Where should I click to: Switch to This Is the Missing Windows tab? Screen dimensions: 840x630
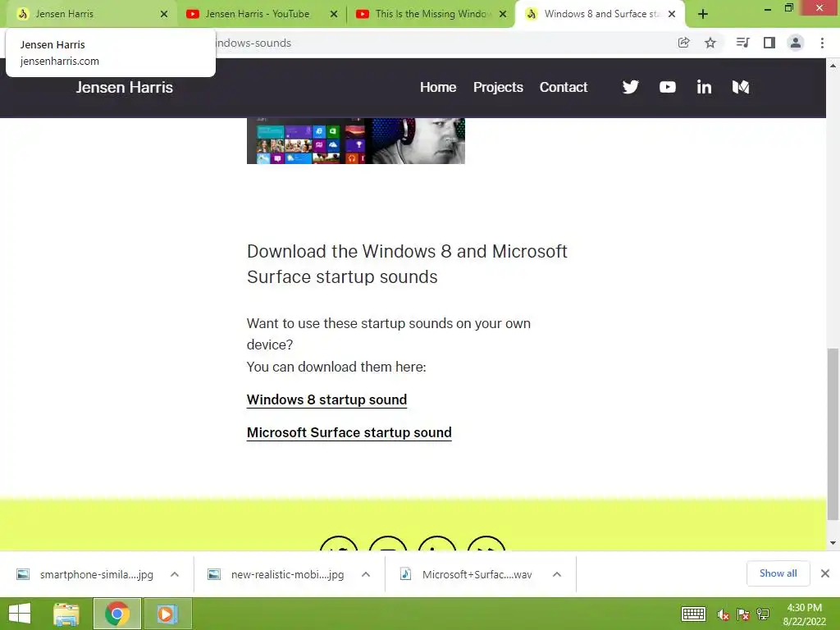[x=431, y=14]
